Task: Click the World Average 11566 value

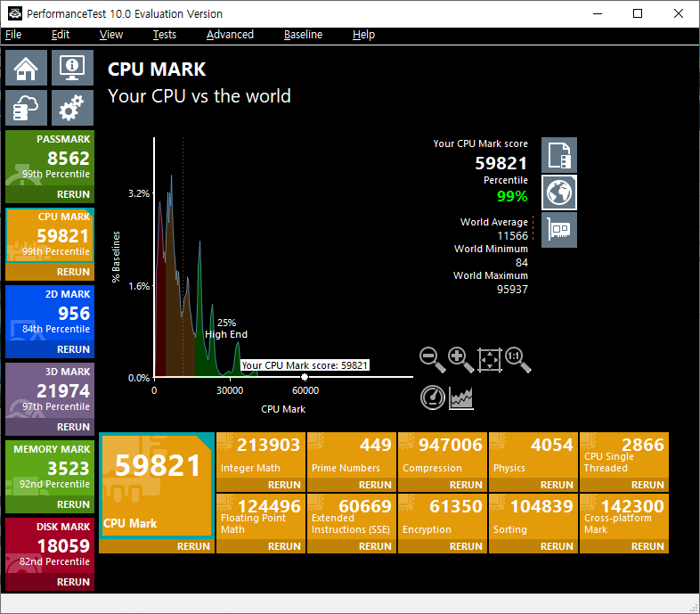Action: point(512,235)
